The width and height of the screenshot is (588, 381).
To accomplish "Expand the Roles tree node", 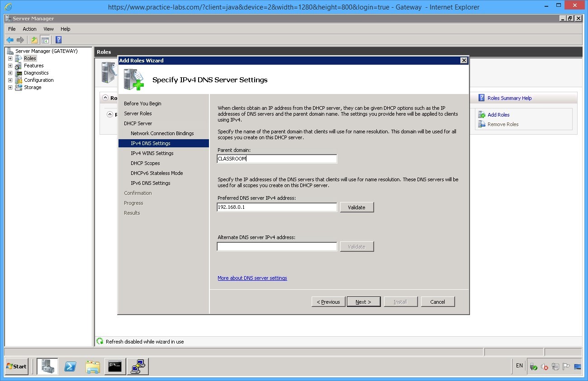I will [10, 58].
